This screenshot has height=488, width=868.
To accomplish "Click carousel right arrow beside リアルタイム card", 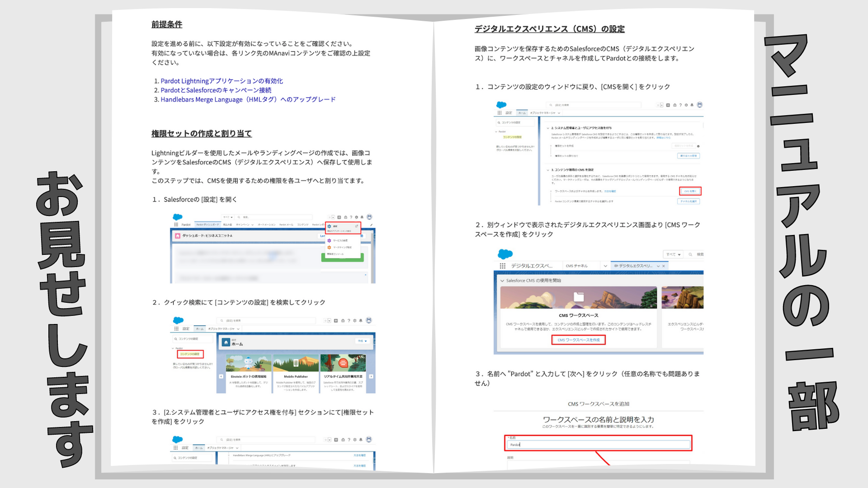I will click(x=371, y=376).
